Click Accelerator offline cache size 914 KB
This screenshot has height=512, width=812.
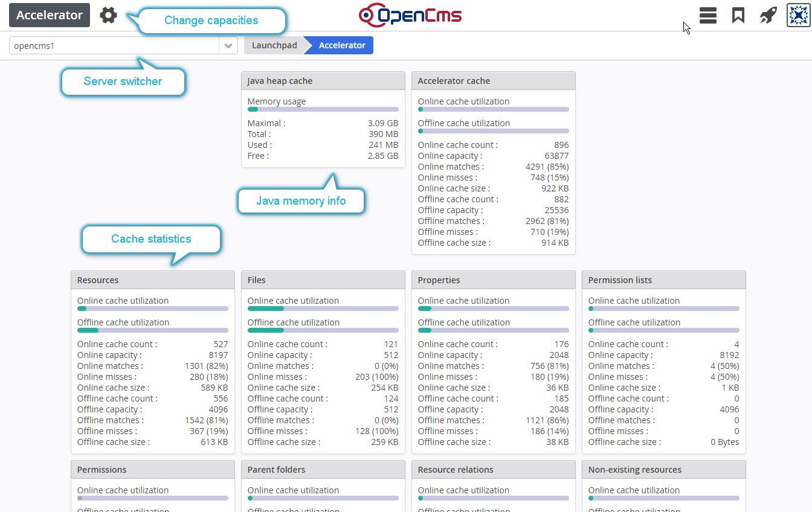pos(555,243)
